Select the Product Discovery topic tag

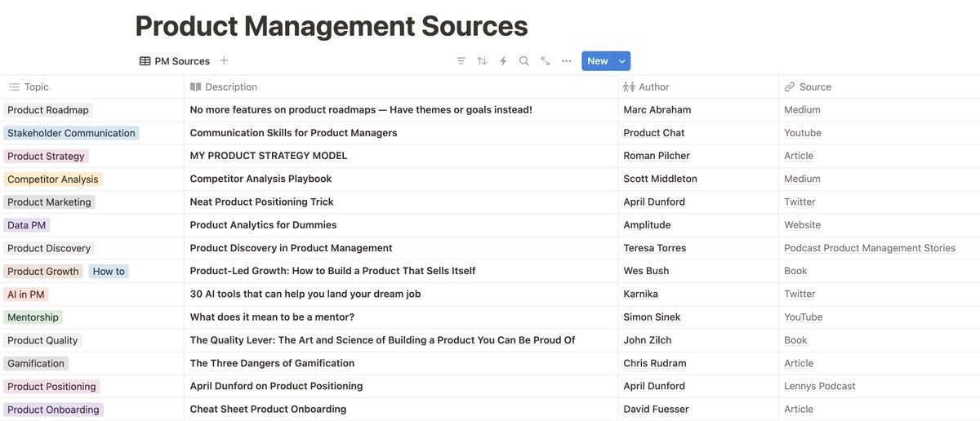[49, 248]
